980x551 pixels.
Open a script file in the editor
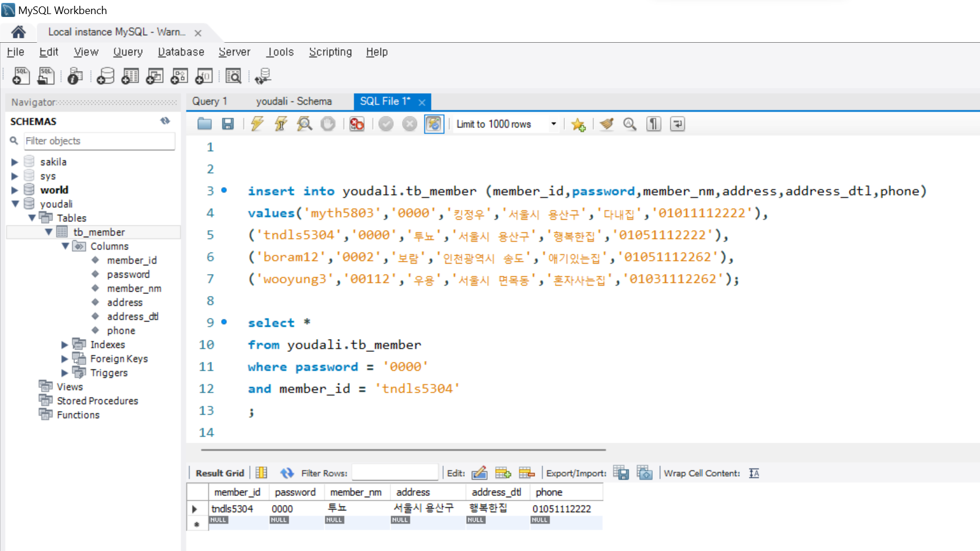[x=204, y=124]
